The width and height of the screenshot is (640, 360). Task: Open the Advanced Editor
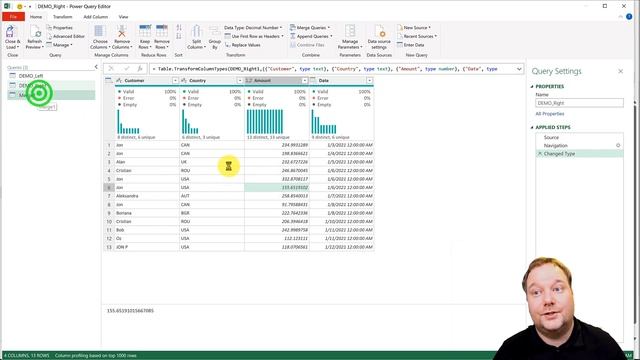65,36
